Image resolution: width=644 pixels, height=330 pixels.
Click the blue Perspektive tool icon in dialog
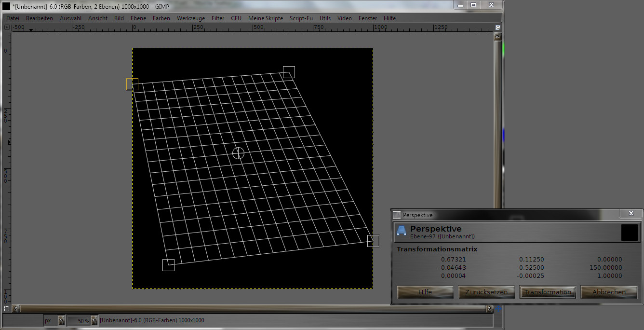[401, 232]
